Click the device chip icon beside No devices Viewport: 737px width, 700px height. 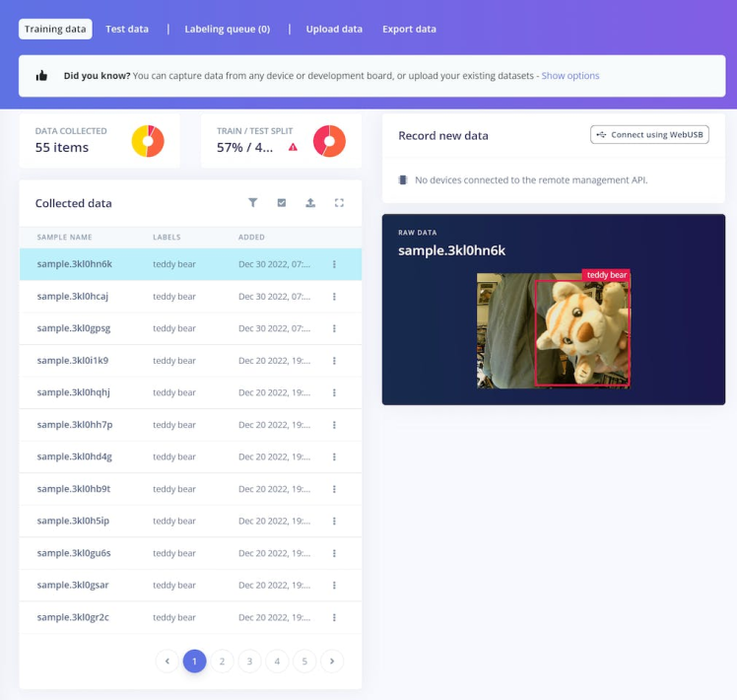pos(403,179)
